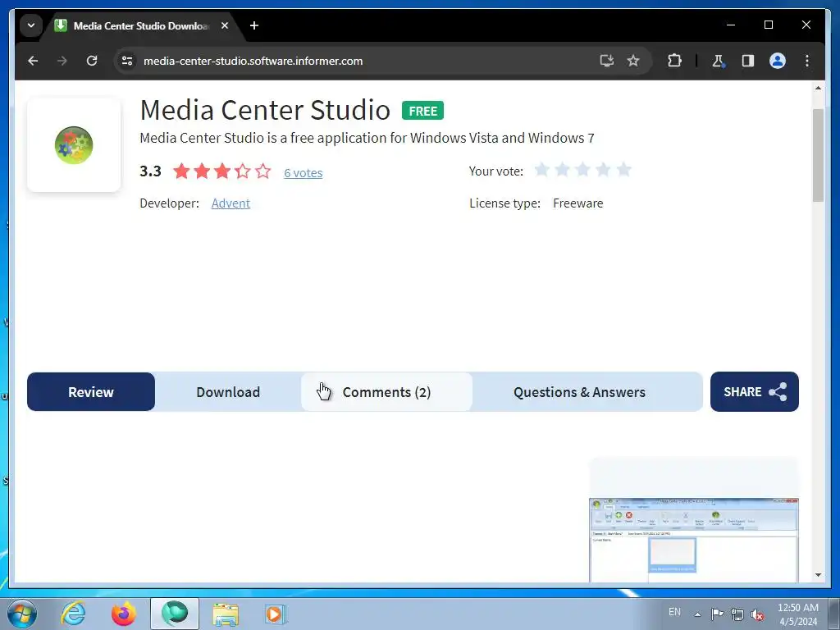Open the 6 votes link
This screenshot has height=630, width=840.
(x=304, y=173)
